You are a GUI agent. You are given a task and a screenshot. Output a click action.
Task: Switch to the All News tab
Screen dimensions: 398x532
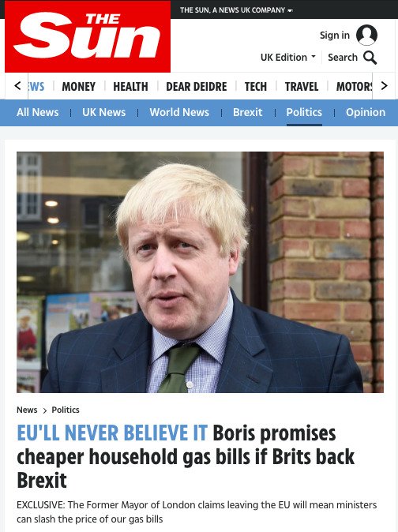[38, 112]
